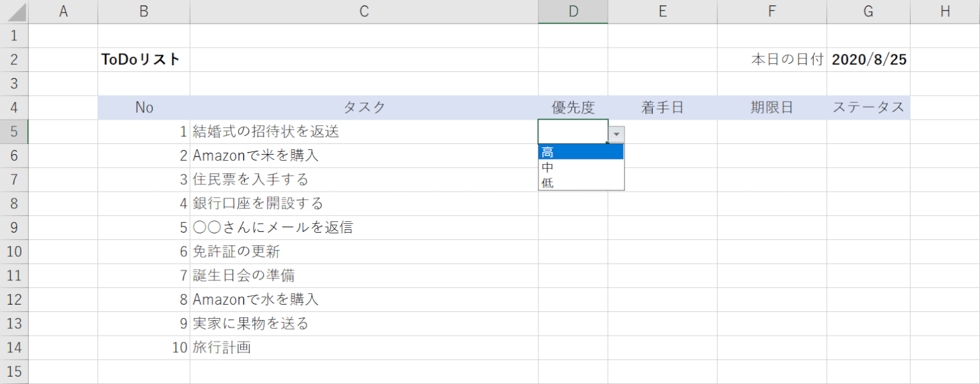This screenshot has width=980, height=384.
Task: Click the ステータス header cell
Action: [x=868, y=108]
